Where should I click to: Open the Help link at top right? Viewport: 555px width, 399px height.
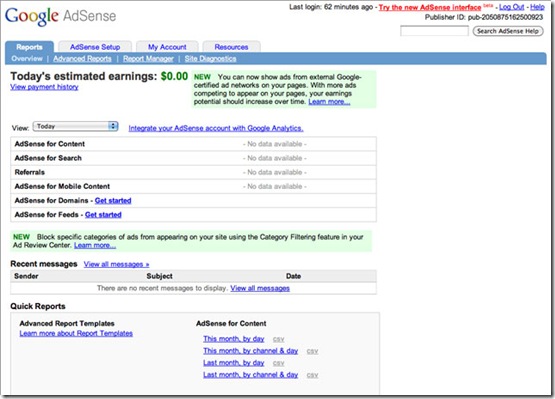pyautogui.click(x=537, y=7)
